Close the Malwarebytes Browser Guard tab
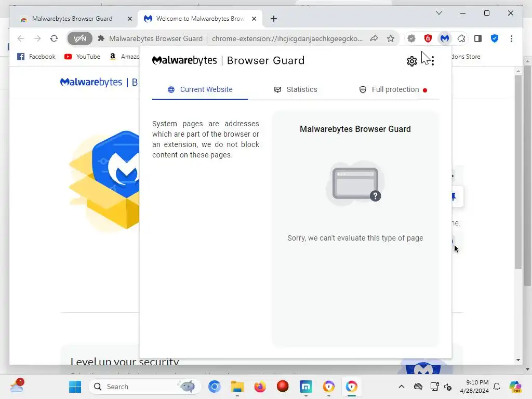The image size is (532, 399). (129, 19)
